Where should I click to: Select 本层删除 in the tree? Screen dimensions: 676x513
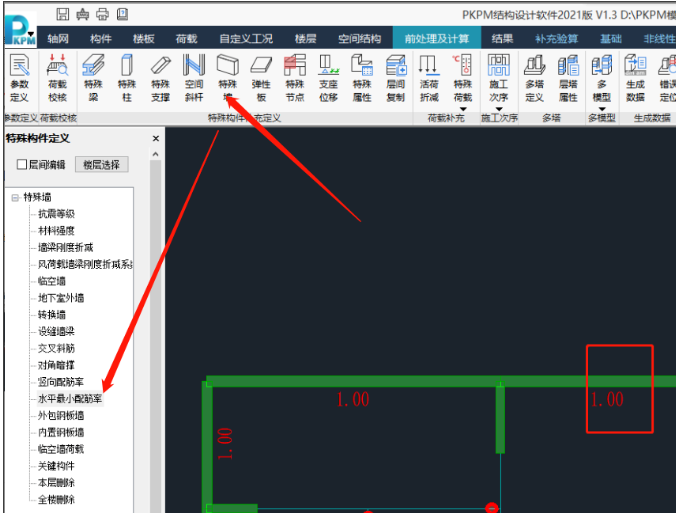(56, 483)
